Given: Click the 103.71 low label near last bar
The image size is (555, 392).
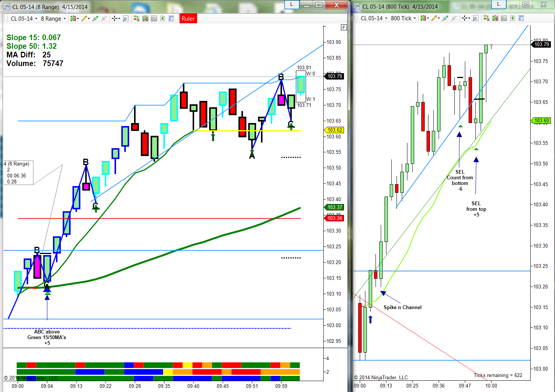Looking at the screenshot, I should coord(304,105).
